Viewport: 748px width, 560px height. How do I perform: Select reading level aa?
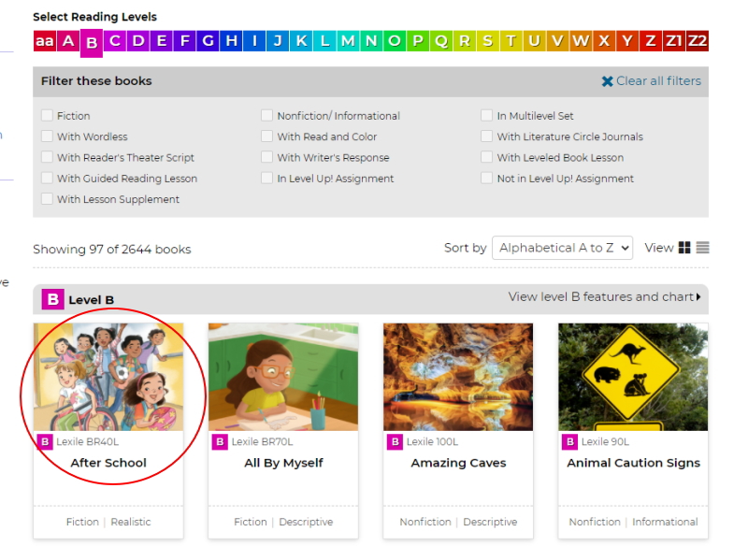click(x=45, y=40)
